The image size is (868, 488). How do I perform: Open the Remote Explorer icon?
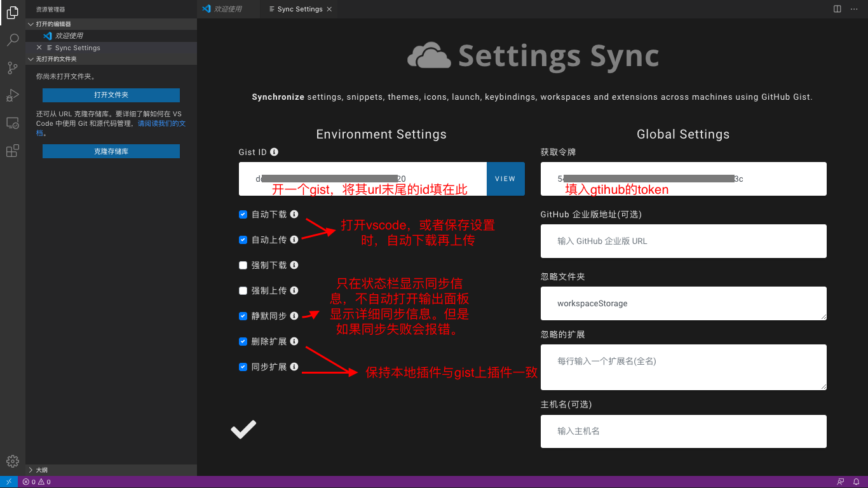(12, 123)
